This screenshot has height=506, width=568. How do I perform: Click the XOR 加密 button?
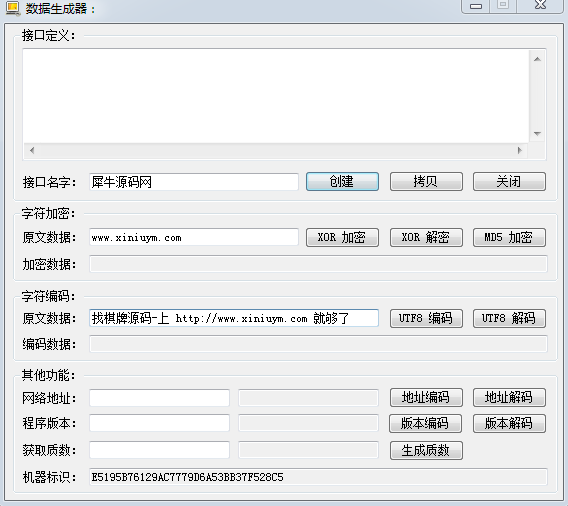tap(342, 238)
